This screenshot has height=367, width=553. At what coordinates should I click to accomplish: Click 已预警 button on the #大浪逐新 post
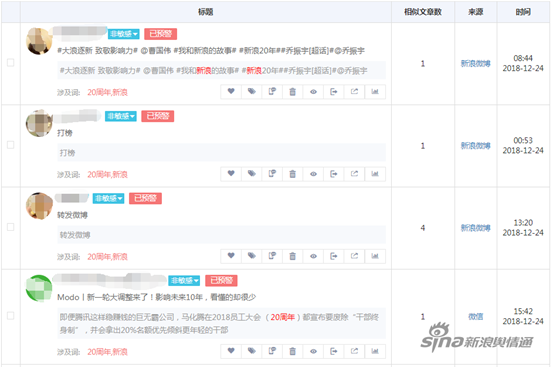pos(160,34)
